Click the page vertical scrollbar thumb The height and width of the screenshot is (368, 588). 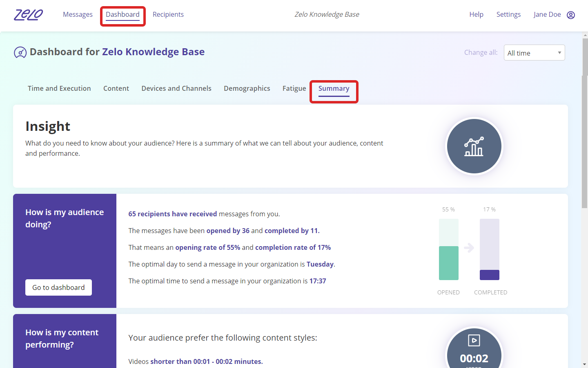coord(585,123)
